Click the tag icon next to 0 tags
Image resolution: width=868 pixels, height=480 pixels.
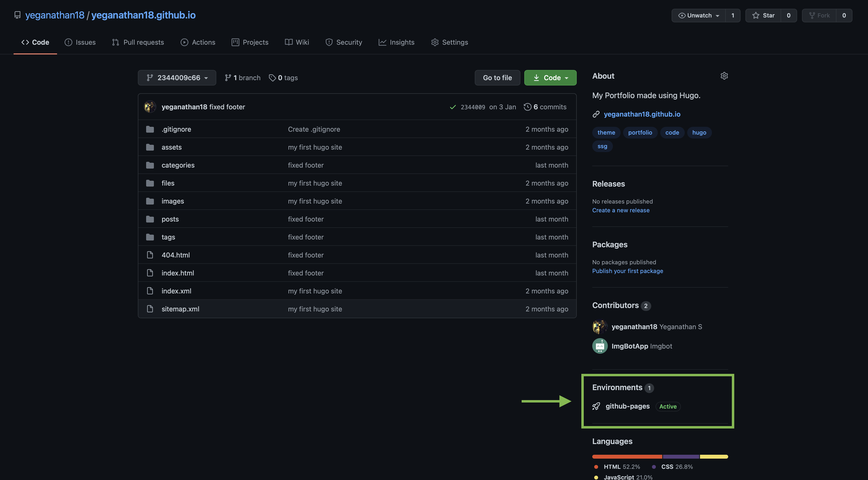coord(272,78)
